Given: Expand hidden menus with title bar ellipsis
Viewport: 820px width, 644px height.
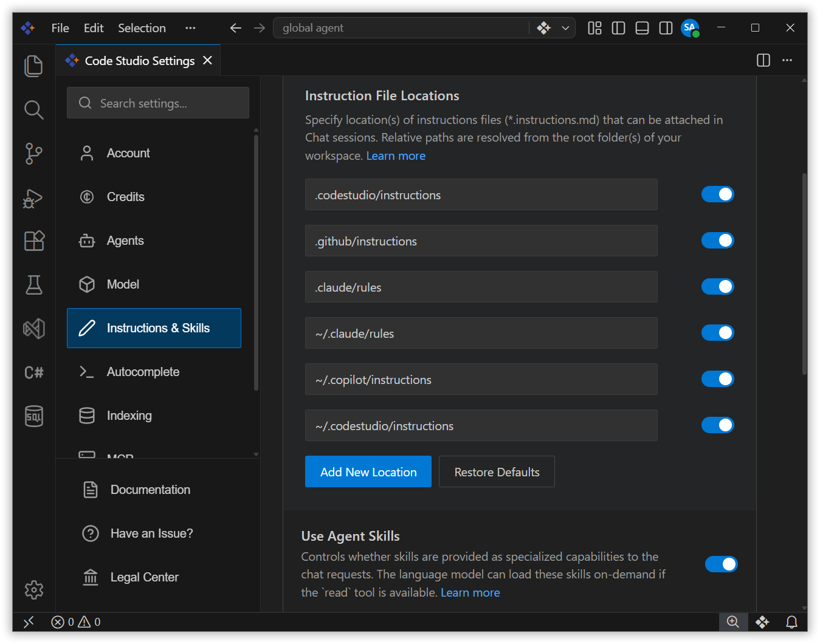Looking at the screenshot, I should [190, 28].
